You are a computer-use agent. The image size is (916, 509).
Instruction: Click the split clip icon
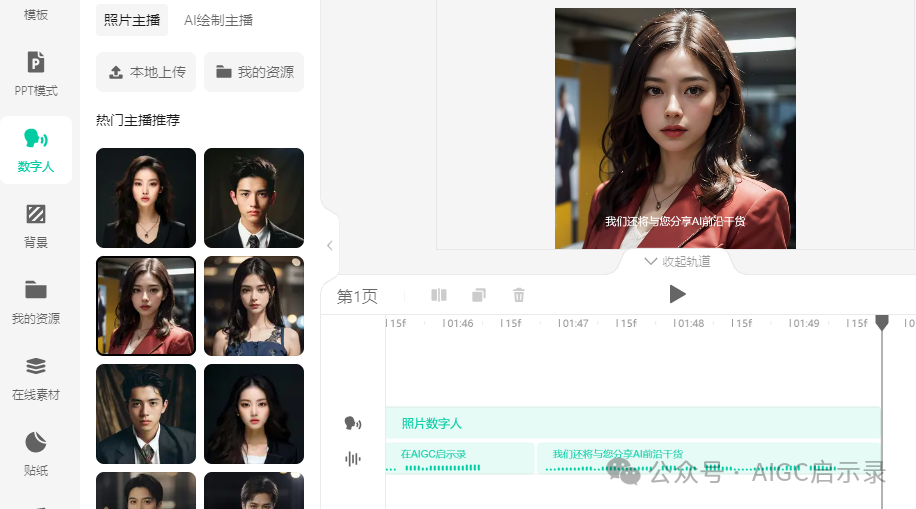439,295
